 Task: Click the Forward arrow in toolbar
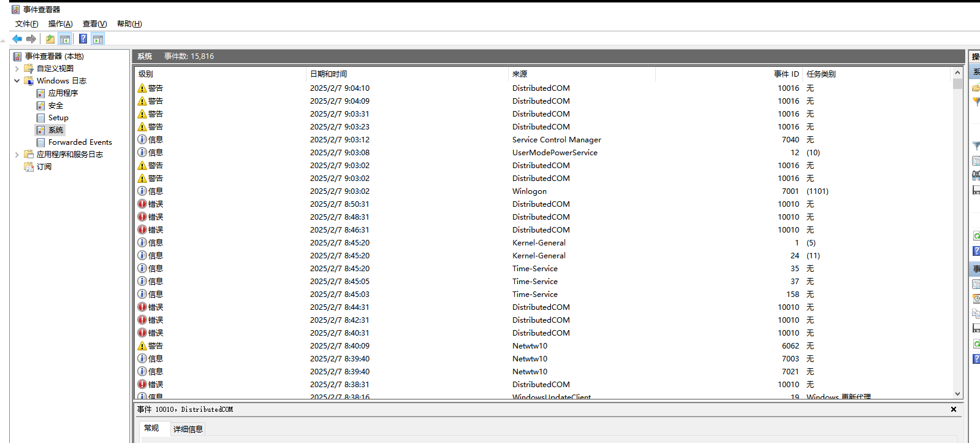[x=31, y=39]
